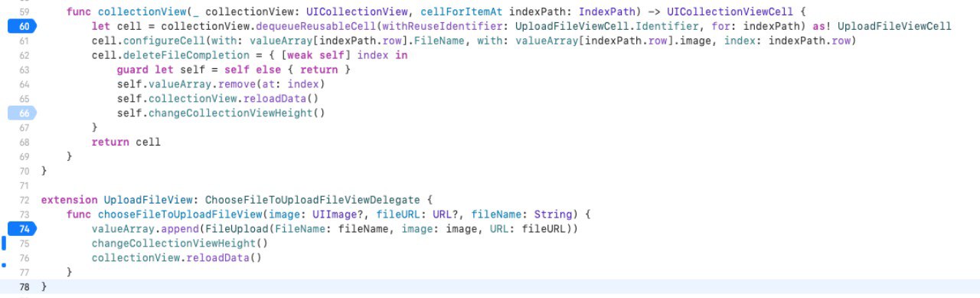Click 'changeCollectionViewHeight()' on line 66
Image resolution: width=980 pixels, height=298 pixels.
pos(237,113)
